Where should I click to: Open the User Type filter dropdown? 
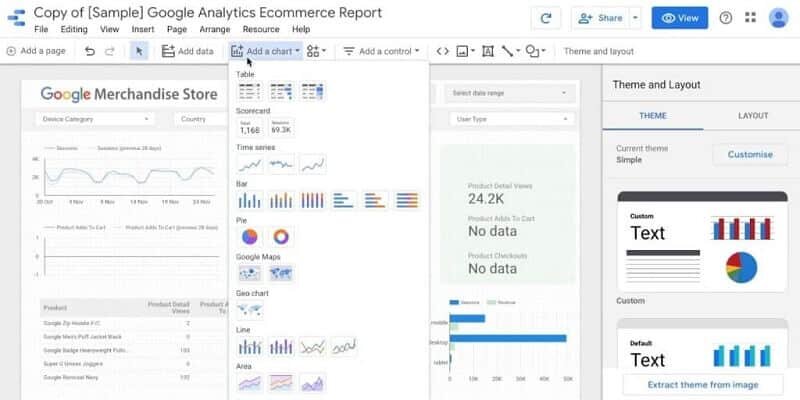pyautogui.click(x=512, y=119)
